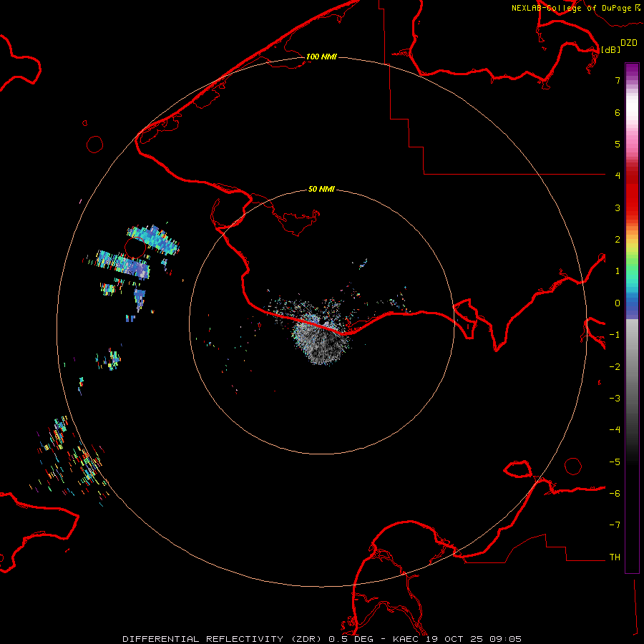Click the 2 tick label on color scale
This screenshot has width=644, height=644.
coord(618,240)
